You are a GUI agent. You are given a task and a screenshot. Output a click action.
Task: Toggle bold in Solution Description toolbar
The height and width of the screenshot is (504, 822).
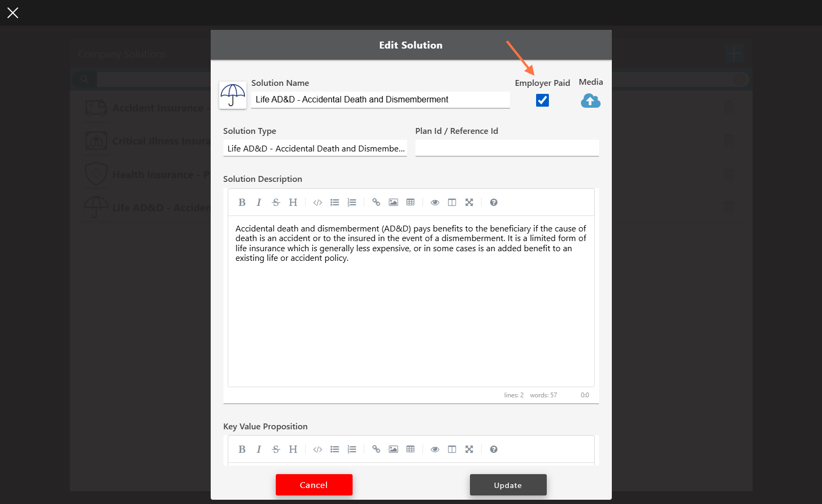coord(242,202)
